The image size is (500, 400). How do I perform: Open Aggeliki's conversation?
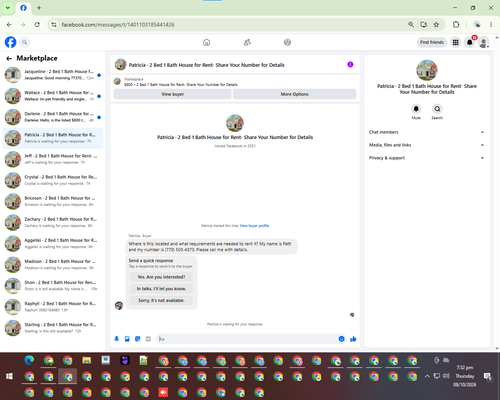pyautogui.click(x=53, y=244)
